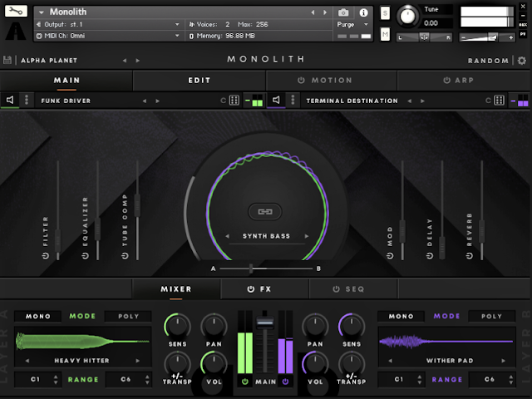
Task: Open Terminal Destination three-dot menu
Action: pyautogui.click(x=293, y=100)
